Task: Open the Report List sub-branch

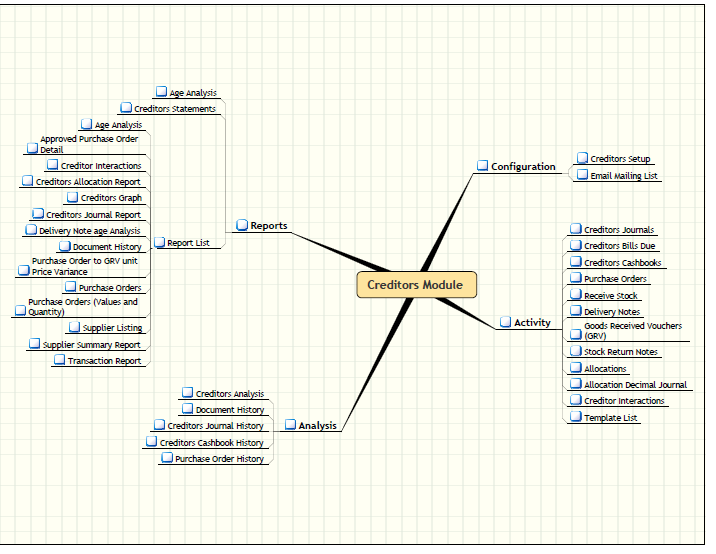Action: point(188,243)
